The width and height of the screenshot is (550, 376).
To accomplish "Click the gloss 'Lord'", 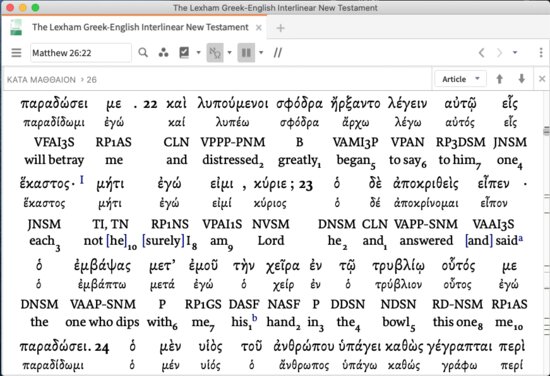I will click(x=270, y=241).
